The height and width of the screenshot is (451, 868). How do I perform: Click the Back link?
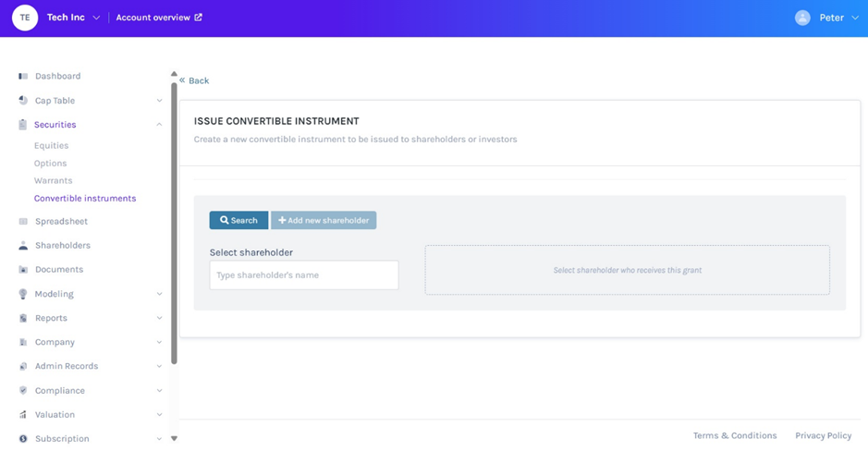pyautogui.click(x=194, y=80)
